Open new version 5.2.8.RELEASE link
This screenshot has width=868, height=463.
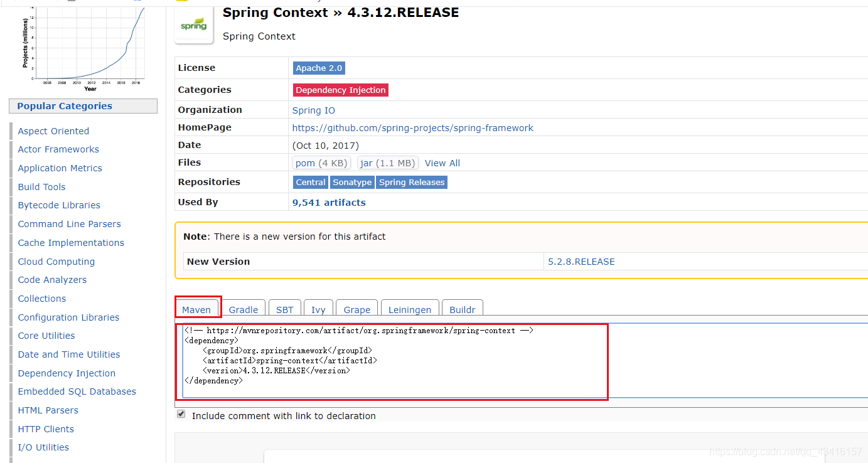click(x=581, y=262)
